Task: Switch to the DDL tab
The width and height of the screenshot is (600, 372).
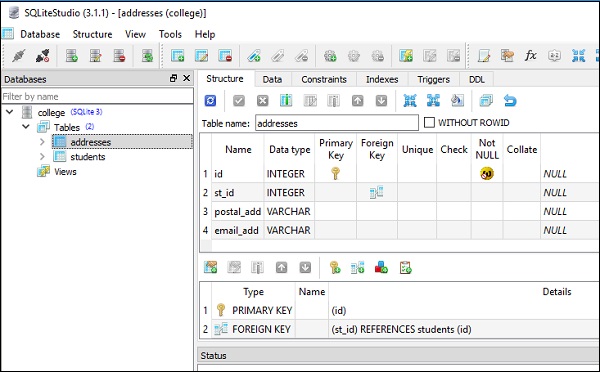Action: pos(477,79)
